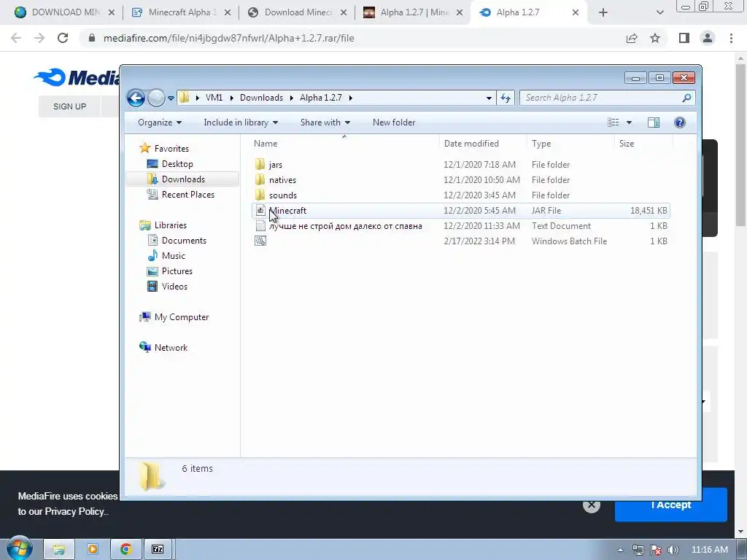Sort files by Date modified column

tap(483, 144)
